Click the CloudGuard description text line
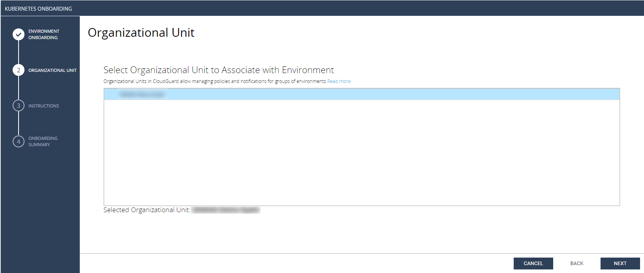This screenshot has width=644, height=273. click(214, 81)
